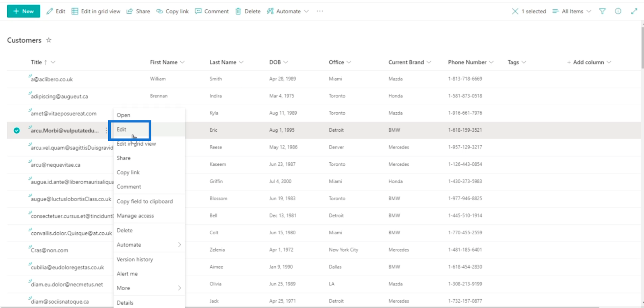Open the Last Name column dropdown

(241, 62)
